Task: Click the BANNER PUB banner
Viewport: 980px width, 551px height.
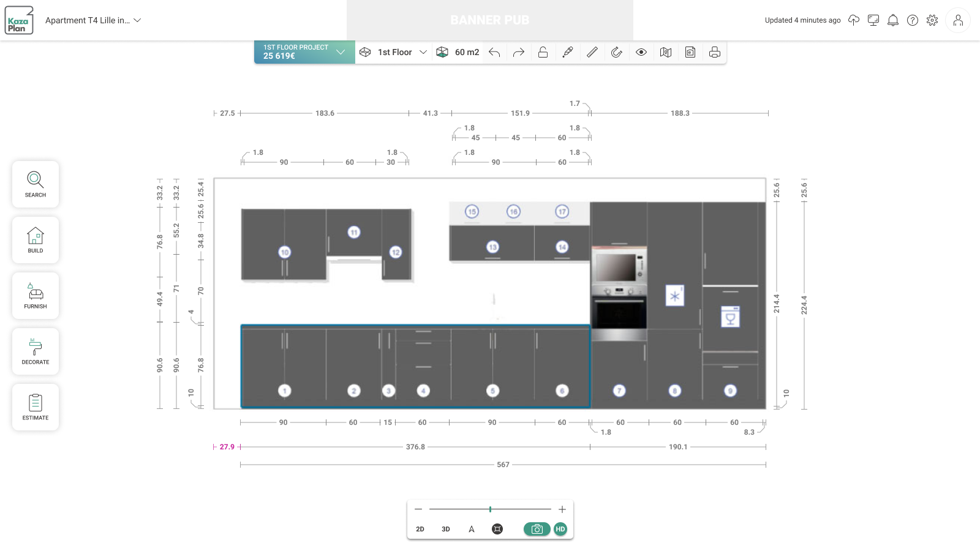Action: [490, 20]
